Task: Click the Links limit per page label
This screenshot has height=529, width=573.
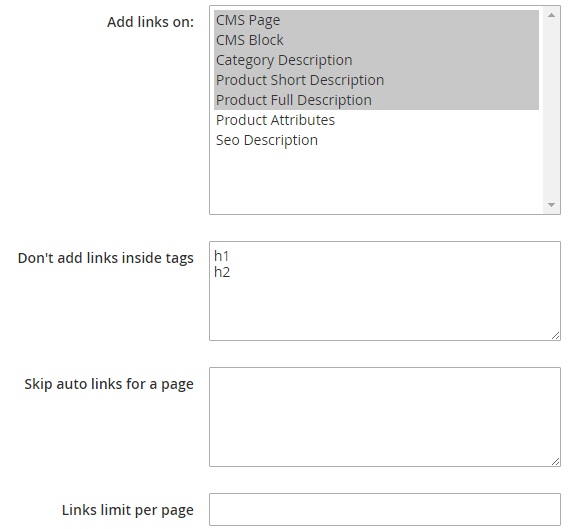Action: (128, 510)
